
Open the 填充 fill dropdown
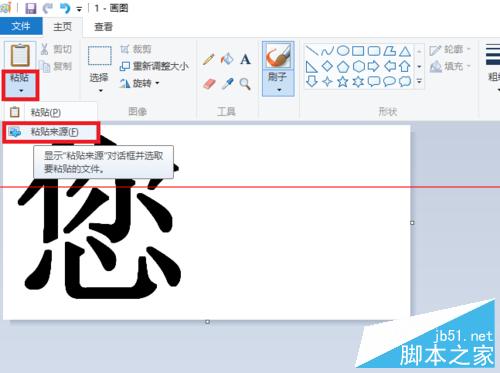pyautogui.click(x=450, y=66)
